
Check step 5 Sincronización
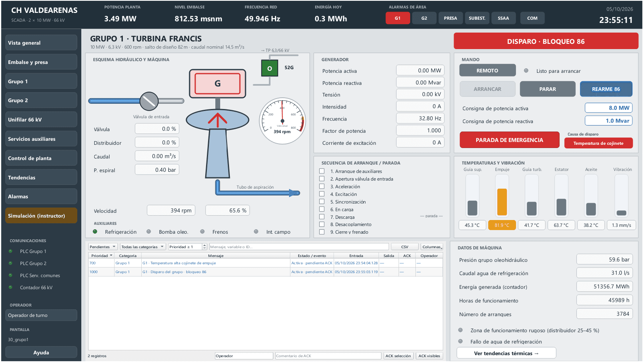coord(322,202)
